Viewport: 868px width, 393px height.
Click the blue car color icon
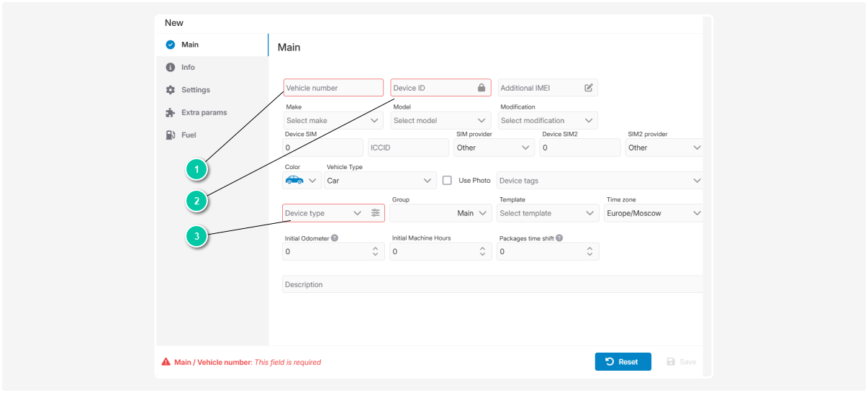pos(294,180)
